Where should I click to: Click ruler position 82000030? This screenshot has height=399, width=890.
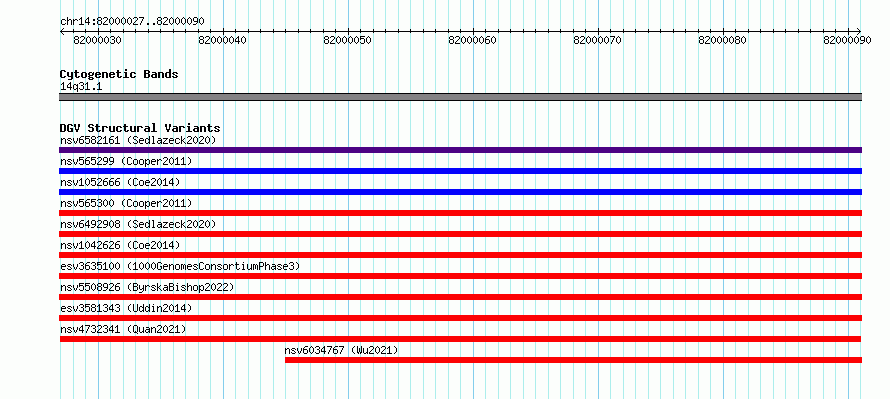tap(99, 40)
